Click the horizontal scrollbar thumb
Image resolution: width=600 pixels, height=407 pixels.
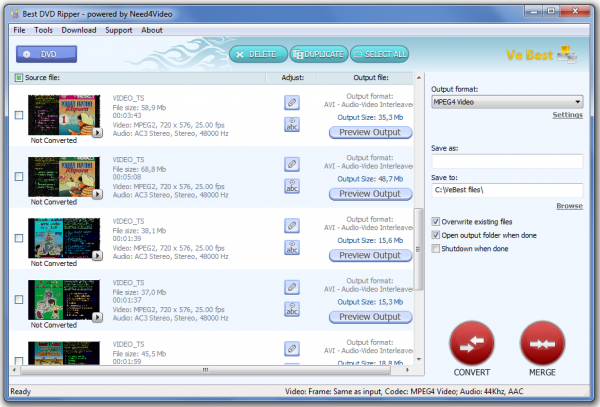tap(205, 370)
